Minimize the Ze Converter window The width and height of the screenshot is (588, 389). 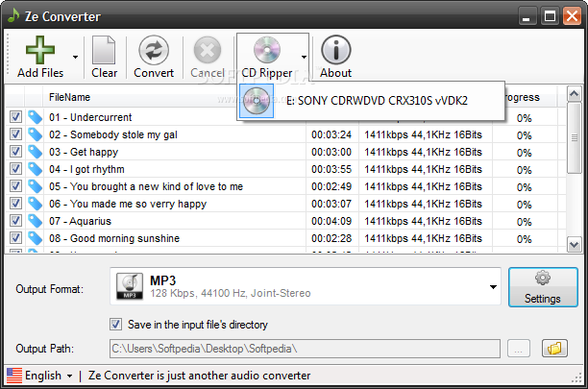pos(527,16)
